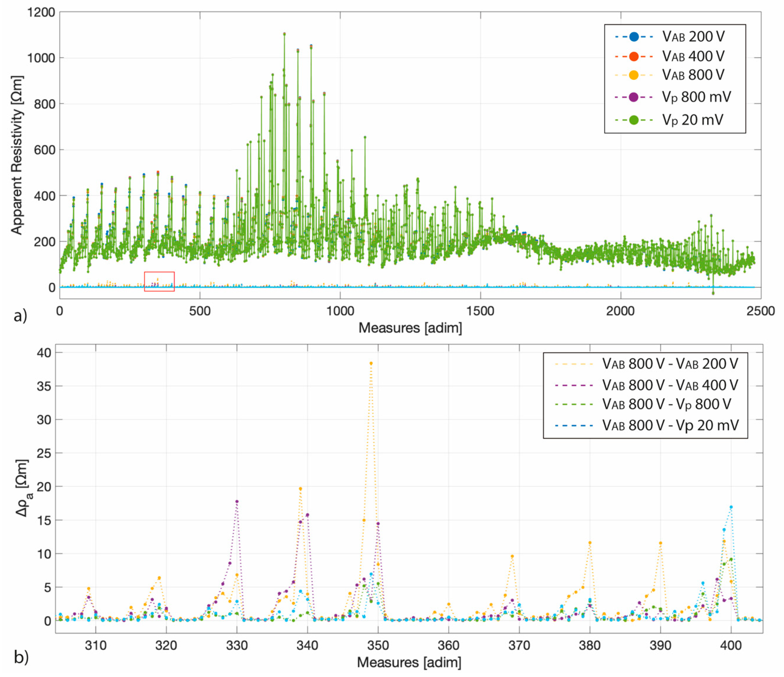The image size is (784, 677).
Task: Click the top chart 'Measures [adim]' label
Action: click(410, 328)
